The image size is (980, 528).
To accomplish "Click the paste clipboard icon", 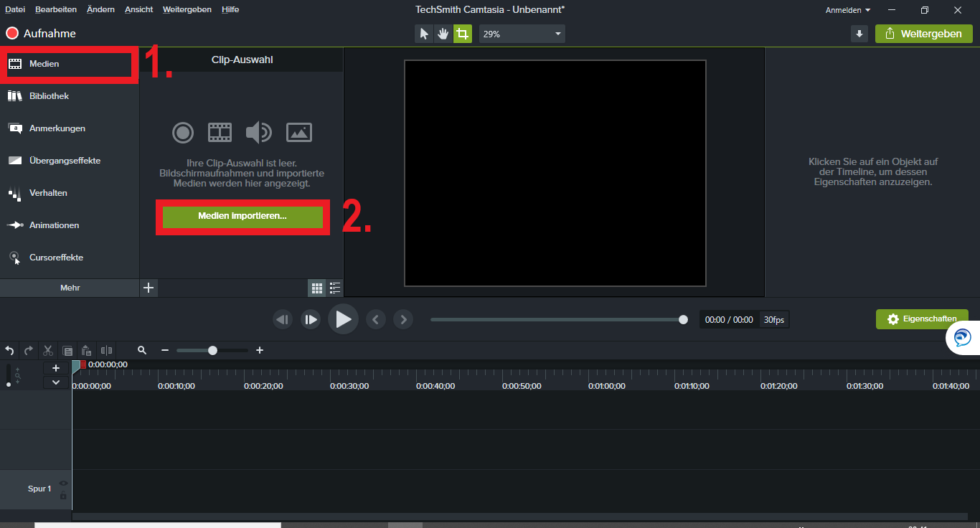I will click(x=86, y=351).
